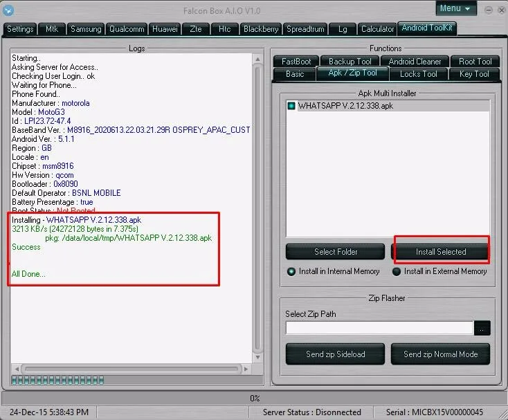
Task: Click the Bootloader 0x8090 log line
Action: (x=45, y=184)
